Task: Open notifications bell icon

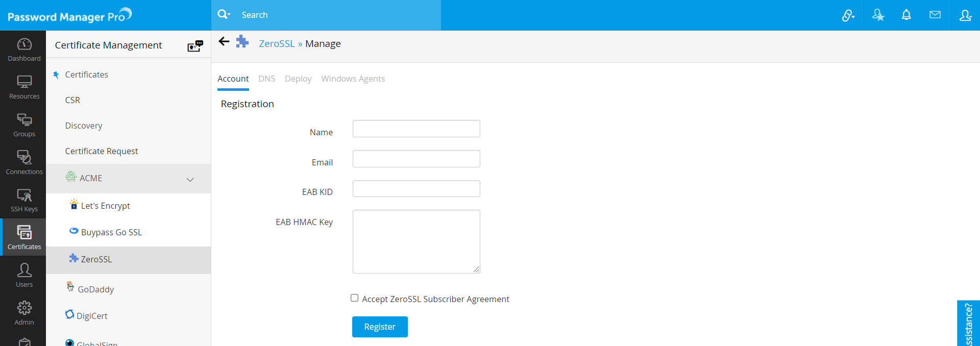Action: click(906, 15)
